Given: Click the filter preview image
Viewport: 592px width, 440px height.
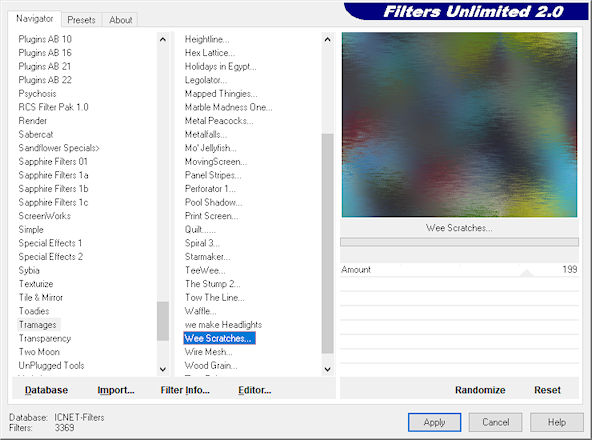Looking at the screenshot, I should (459, 125).
